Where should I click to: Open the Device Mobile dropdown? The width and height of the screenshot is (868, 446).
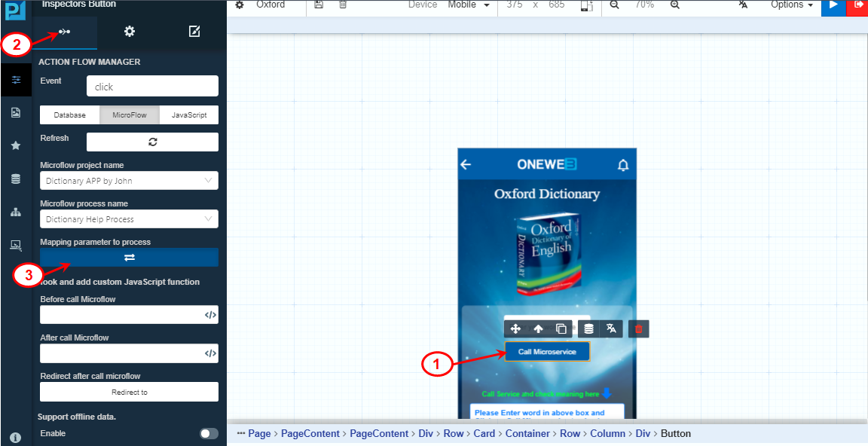(469, 5)
